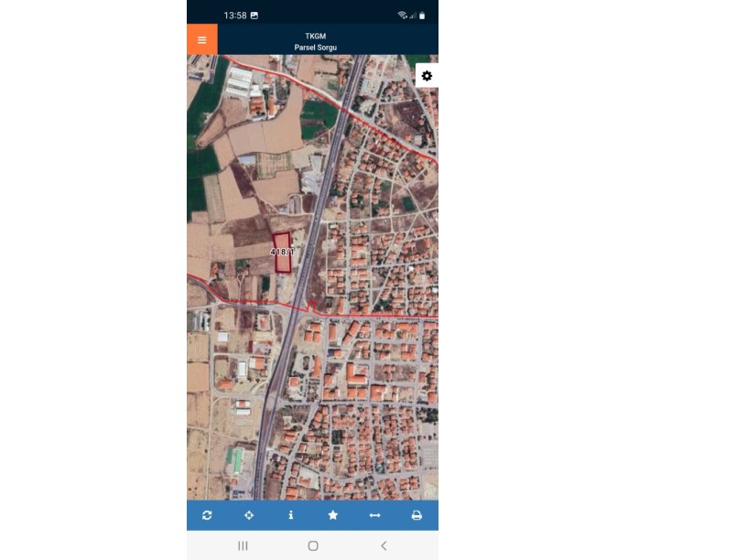The height and width of the screenshot is (560, 747).
Task: Tap TKGM Parsel Sorgu title
Action: tap(316, 41)
